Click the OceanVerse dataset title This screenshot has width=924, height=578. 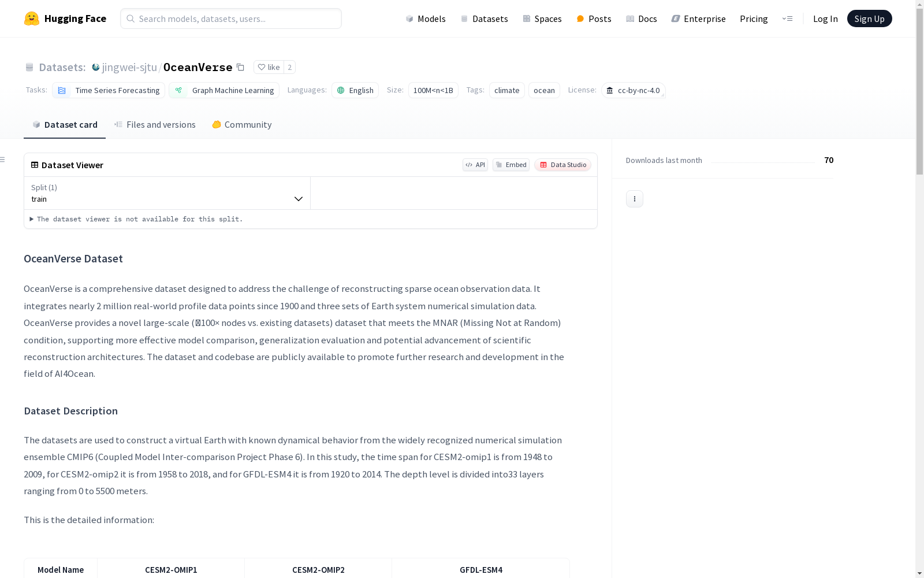point(198,67)
